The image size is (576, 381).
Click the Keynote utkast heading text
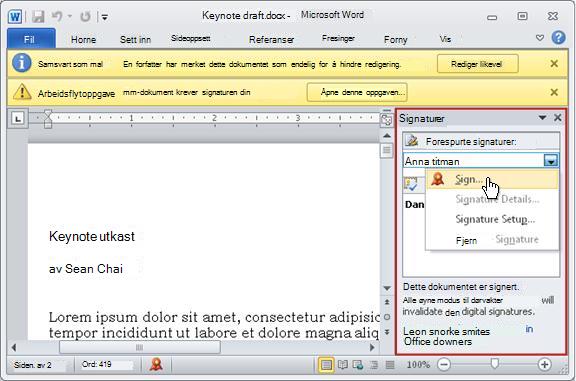[92, 236]
